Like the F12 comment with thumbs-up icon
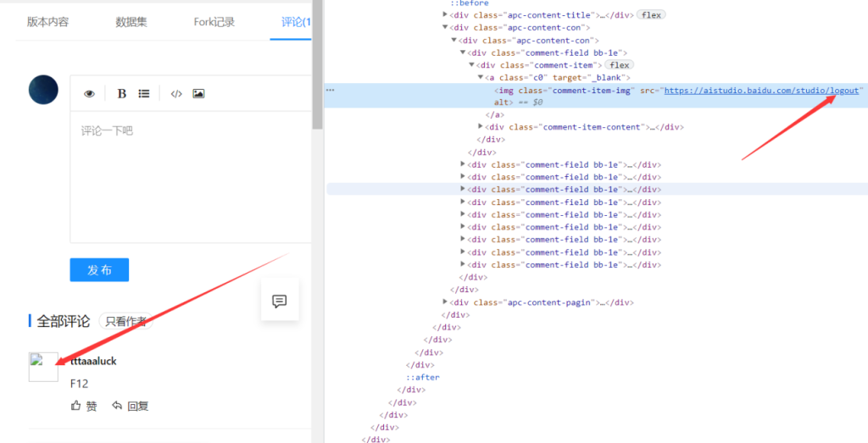Screen dimensions: 868x443 point(84,406)
